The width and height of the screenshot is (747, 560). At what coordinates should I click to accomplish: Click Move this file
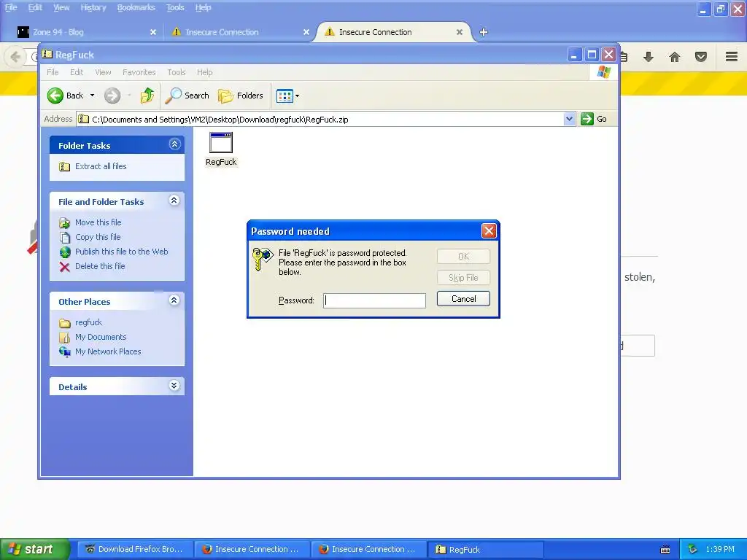coord(98,222)
